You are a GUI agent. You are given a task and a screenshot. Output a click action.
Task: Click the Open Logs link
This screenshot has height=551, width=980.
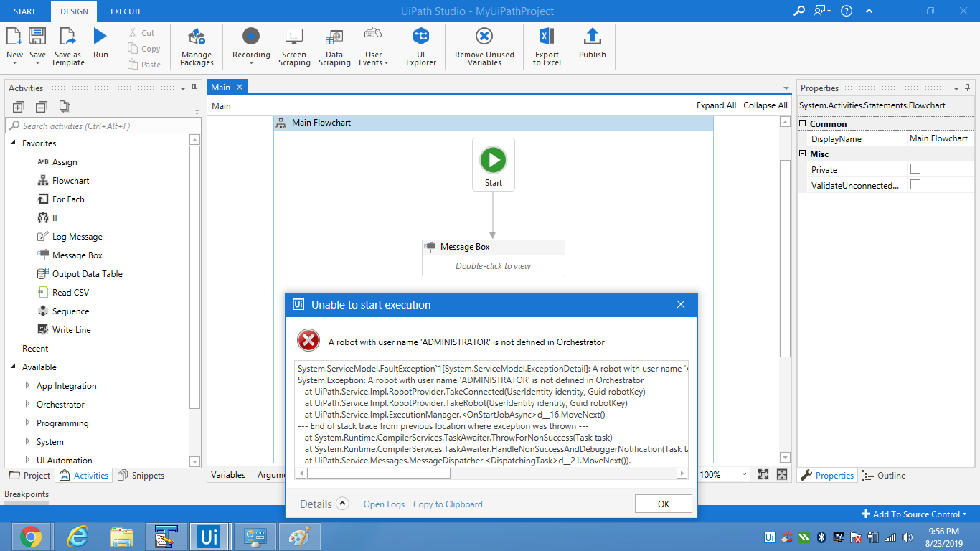pos(384,504)
